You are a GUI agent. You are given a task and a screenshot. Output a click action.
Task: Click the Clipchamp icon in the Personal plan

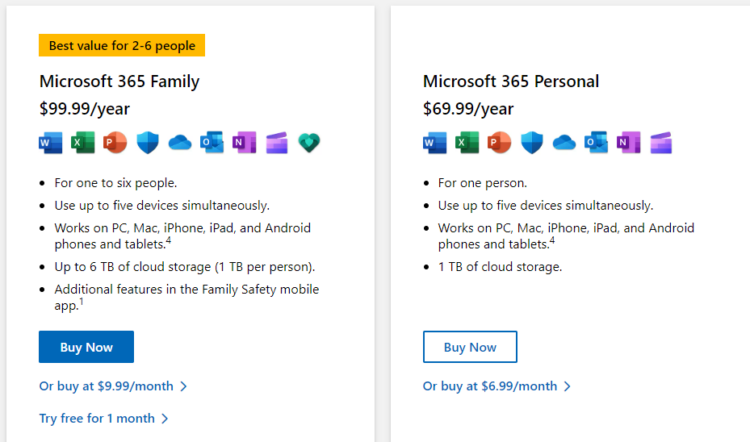point(661,143)
